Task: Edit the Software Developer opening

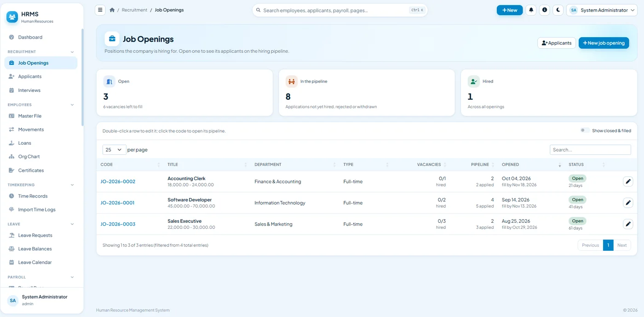Action: (x=628, y=203)
